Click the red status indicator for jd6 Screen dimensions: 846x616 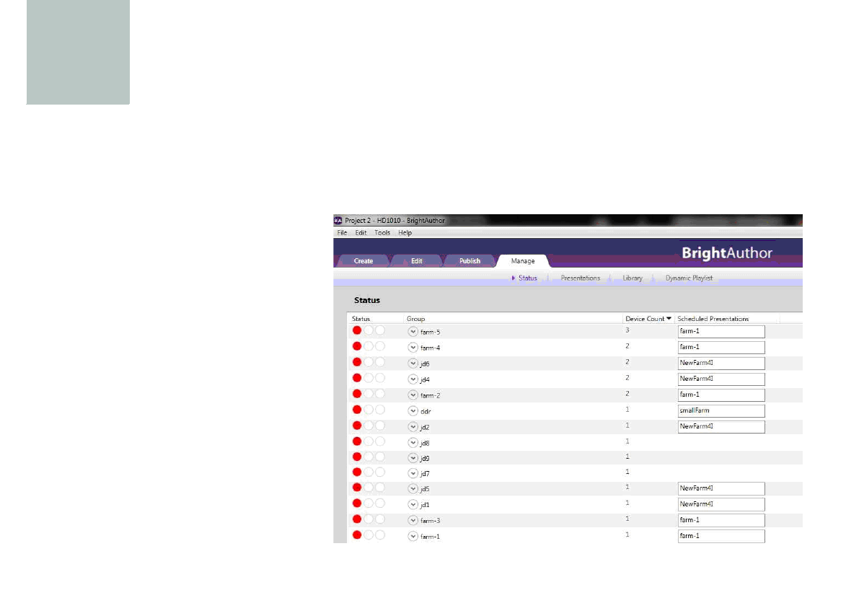(x=357, y=362)
